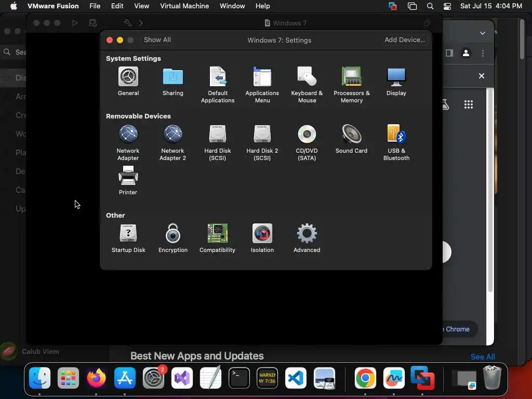The width and height of the screenshot is (532, 399).
Task: Open App Store from the Dock
Action: [x=125, y=378]
